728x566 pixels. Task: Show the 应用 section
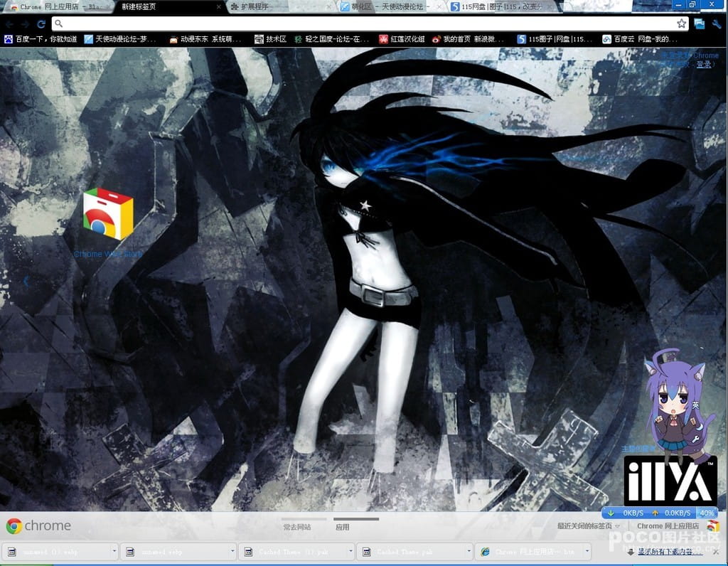click(343, 527)
